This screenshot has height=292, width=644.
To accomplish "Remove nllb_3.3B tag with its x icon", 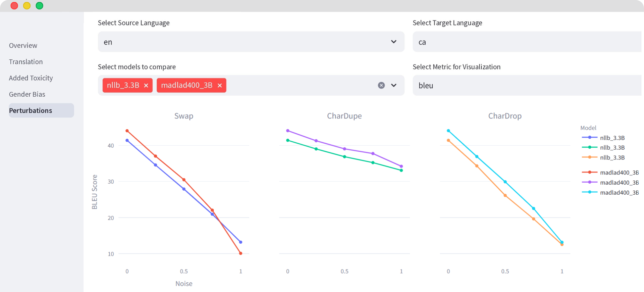I will pos(146,86).
